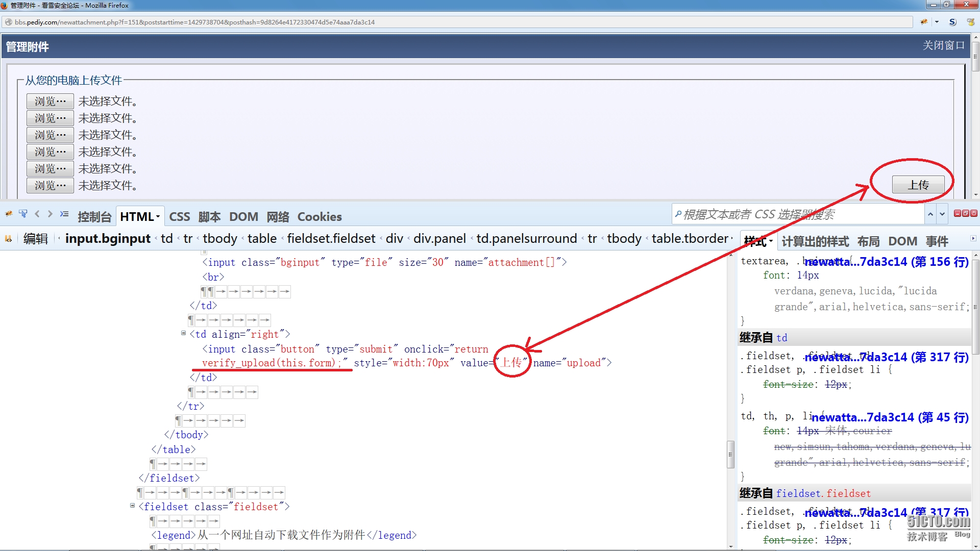Switch to the 脚本 script tab
980x551 pixels.
209,217
